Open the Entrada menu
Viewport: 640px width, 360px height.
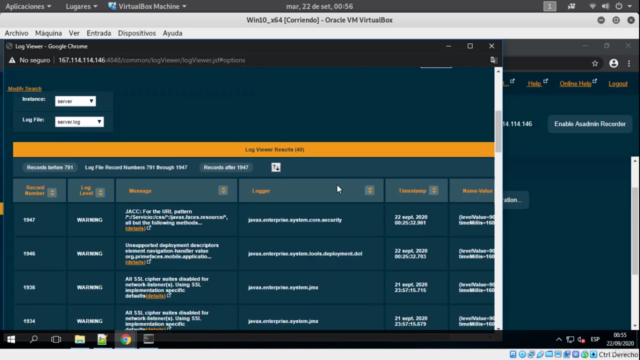click(99, 33)
